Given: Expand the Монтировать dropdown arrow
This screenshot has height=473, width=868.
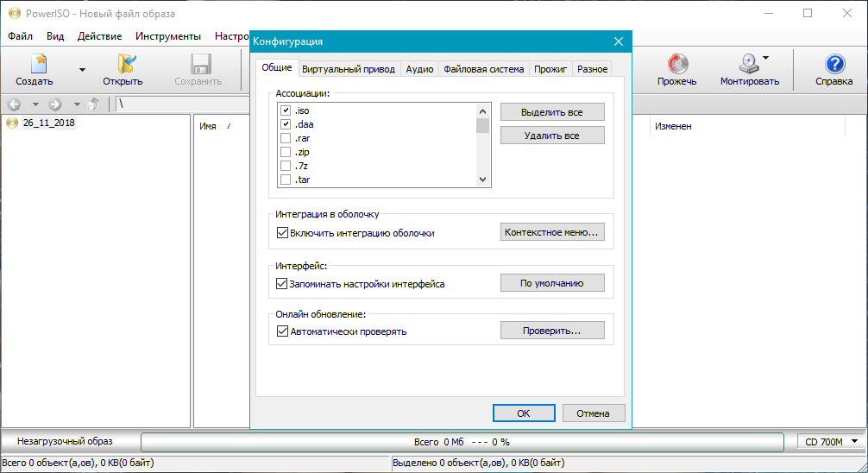Looking at the screenshot, I should coord(766,59).
